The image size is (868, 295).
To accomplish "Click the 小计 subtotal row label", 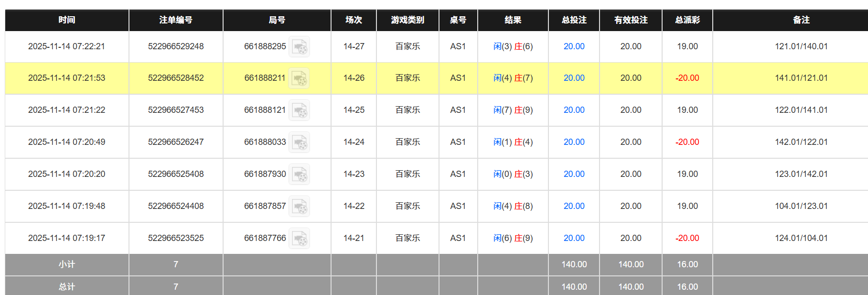I will click(67, 264).
